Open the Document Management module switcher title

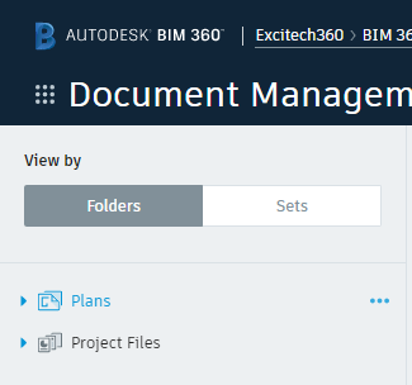point(240,95)
